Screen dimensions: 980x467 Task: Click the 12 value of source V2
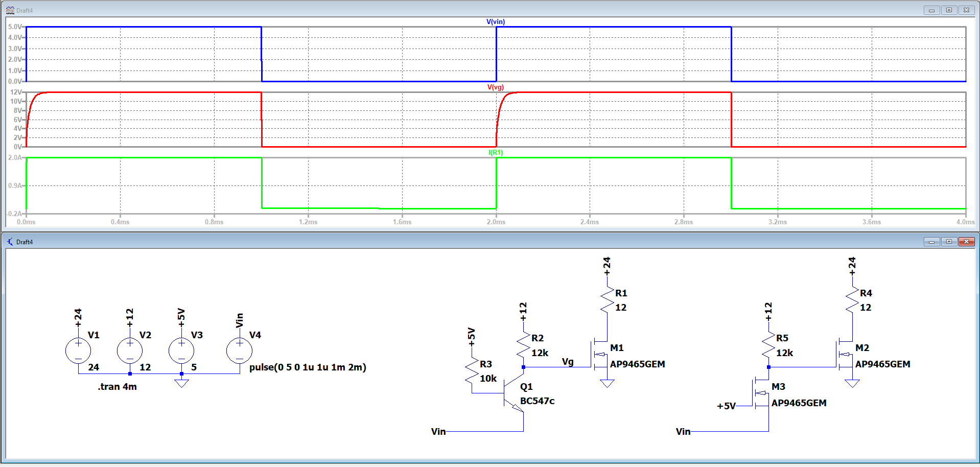pyautogui.click(x=145, y=367)
